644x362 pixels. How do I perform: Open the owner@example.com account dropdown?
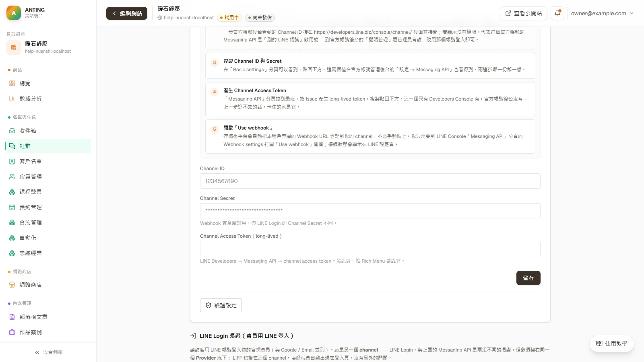tap(602, 13)
